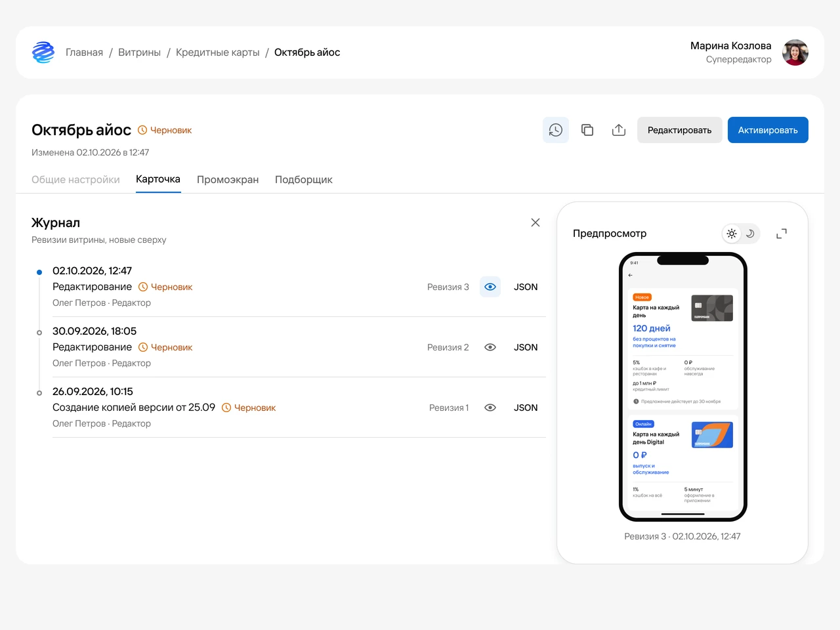Image resolution: width=840 pixels, height=630 pixels.
Task: Switch to the Подборщик tab
Action: pyautogui.click(x=304, y=180)
